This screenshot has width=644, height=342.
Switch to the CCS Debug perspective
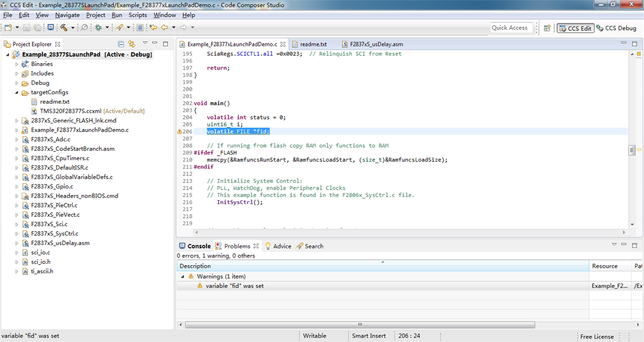pos(616,28)
